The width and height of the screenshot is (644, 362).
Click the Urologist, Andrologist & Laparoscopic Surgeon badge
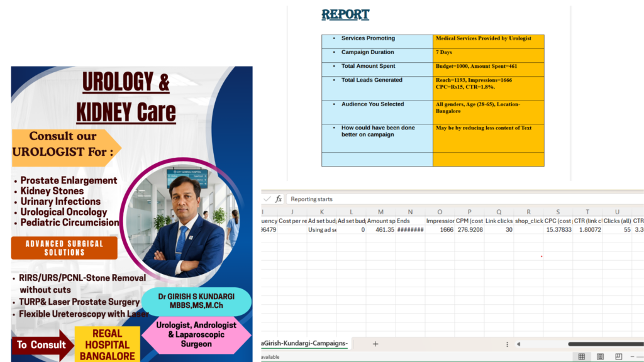click(196, 334)
